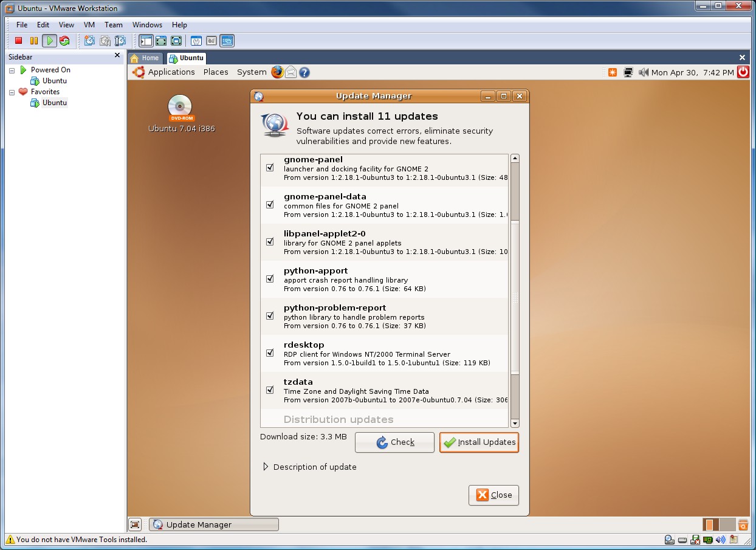The height and width of the screenshot is (550, 756).
Task: Click the message log note icon in the status bar
Action: (734, 540)
